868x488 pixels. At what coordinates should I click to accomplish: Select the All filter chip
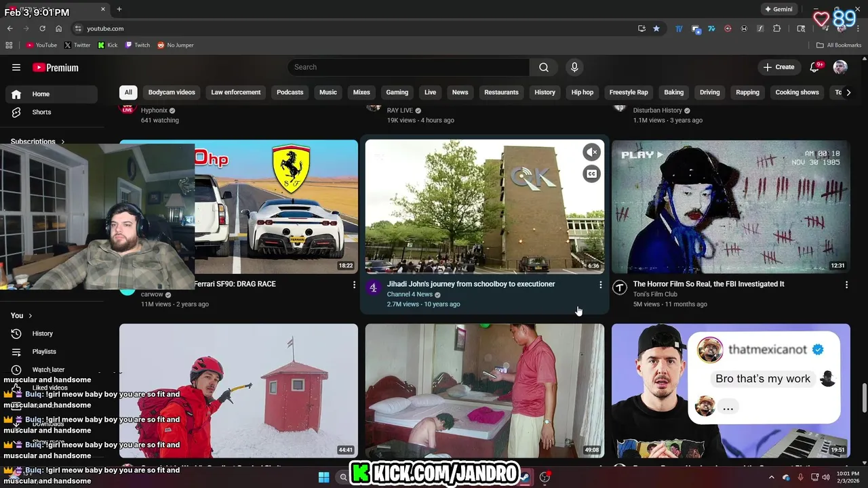pyautogui.click(x=128, y=92)
